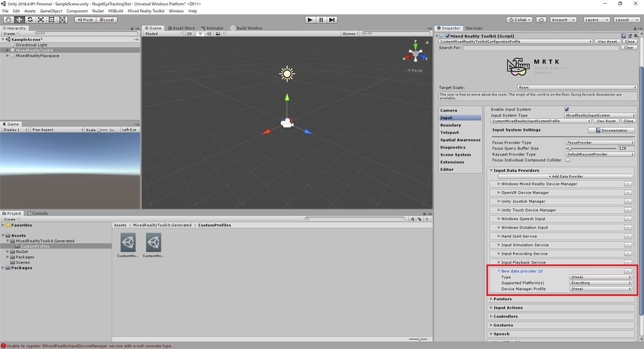
Task: Select the camera object in Scene view
Action: [287, 123]
